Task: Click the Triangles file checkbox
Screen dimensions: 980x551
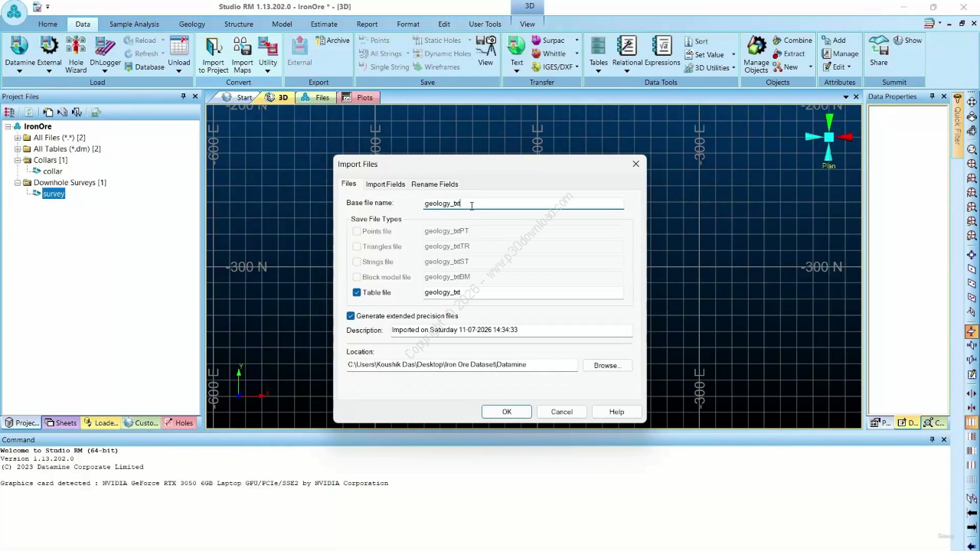Action: tap(357, 246)
